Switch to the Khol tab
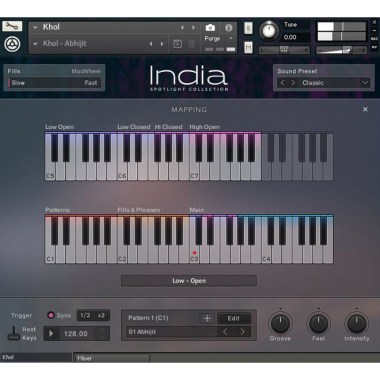This screenshot has height=380, width=380. 36,357
